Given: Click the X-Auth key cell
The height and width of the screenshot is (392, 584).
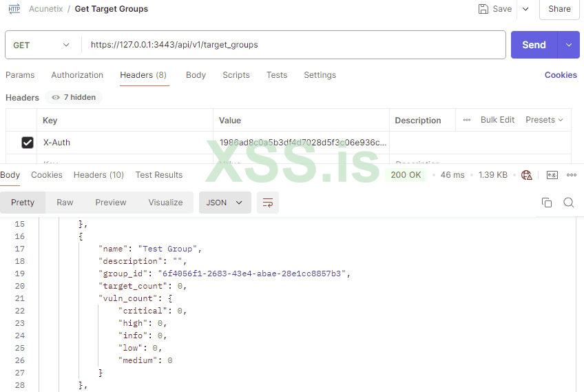Looking at the screenshot, I should coord(125,143).
